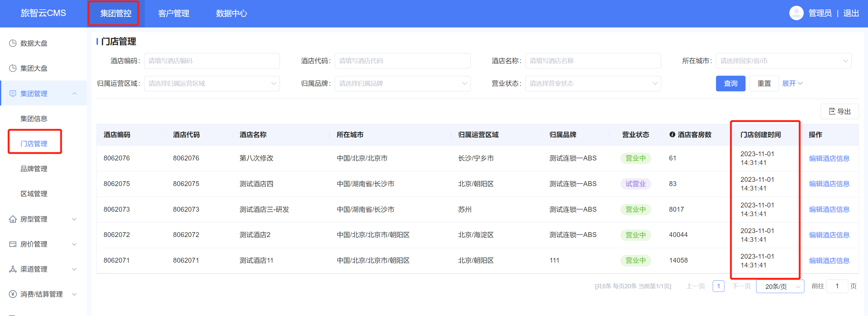Open 门店管理 in the sidebar
The width and height of the screenshot is (868, 316).
click(x=34, y=144)
